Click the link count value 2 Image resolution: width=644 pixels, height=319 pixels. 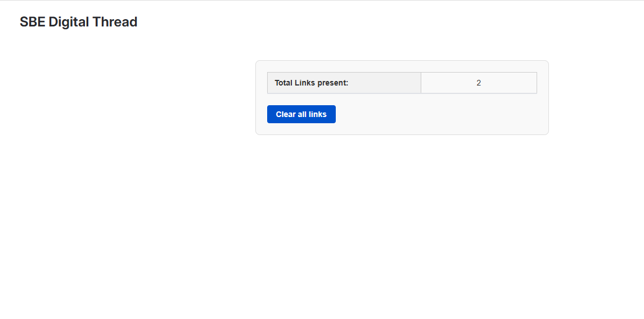coord(479,83)
